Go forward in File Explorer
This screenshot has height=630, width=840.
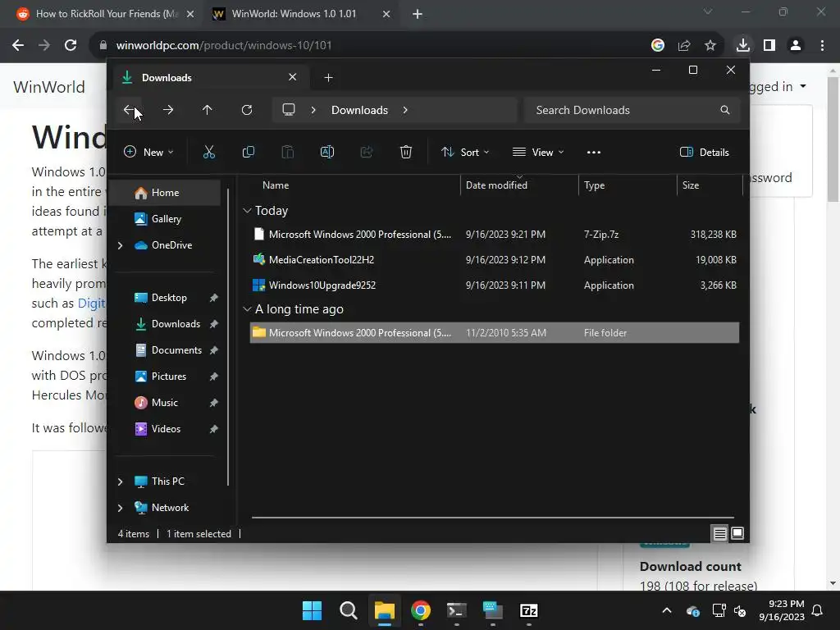coord(168,110)
